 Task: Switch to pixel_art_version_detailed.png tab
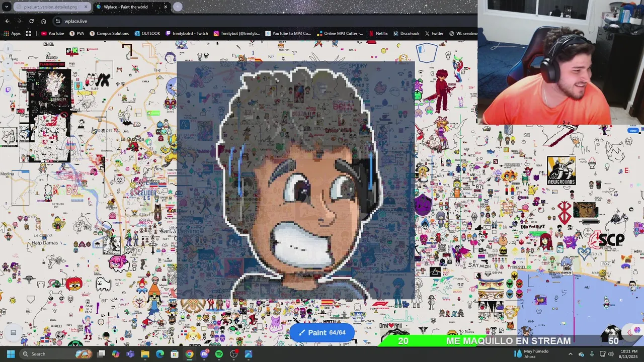tap(50, 7)
